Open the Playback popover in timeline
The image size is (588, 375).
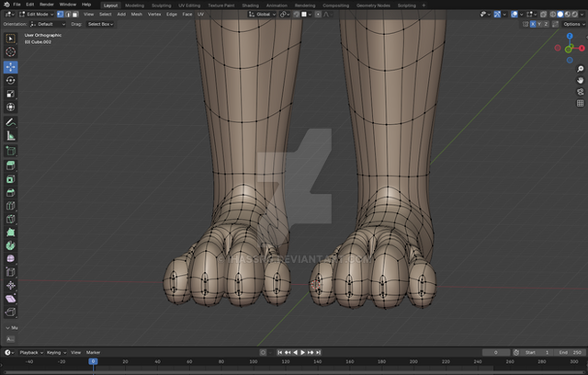point(30,352)
